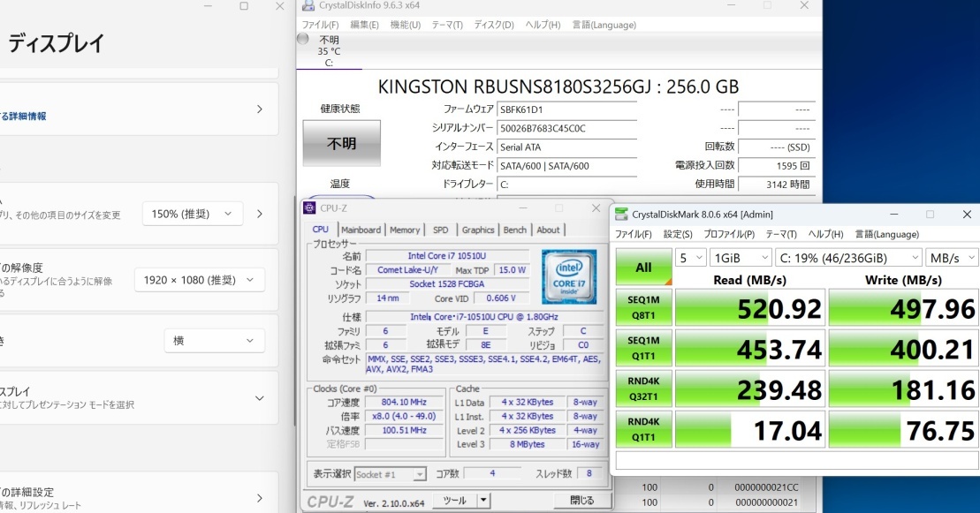Click the Intel Core i7 10510U name field

click(447, 255)
